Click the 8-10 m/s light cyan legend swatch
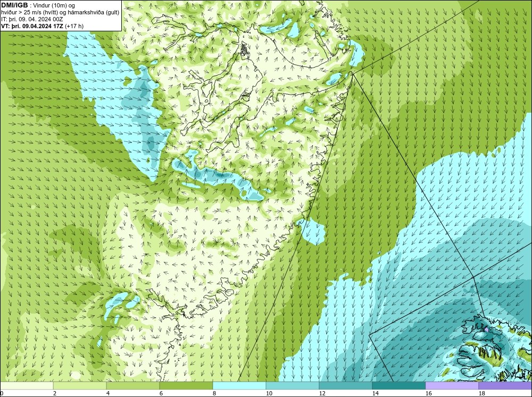Screen dimensions: 532x397 [x=239, y=385]
